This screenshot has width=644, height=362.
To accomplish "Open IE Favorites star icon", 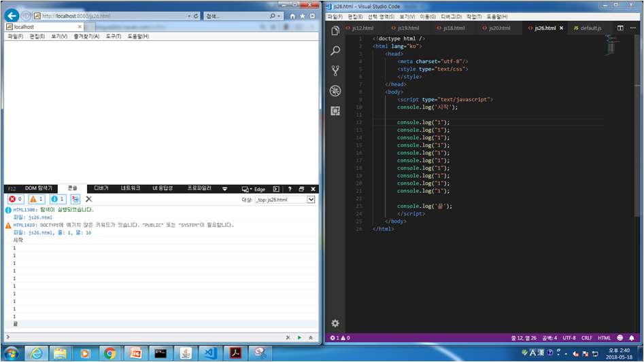I will [x=303, y=16].
